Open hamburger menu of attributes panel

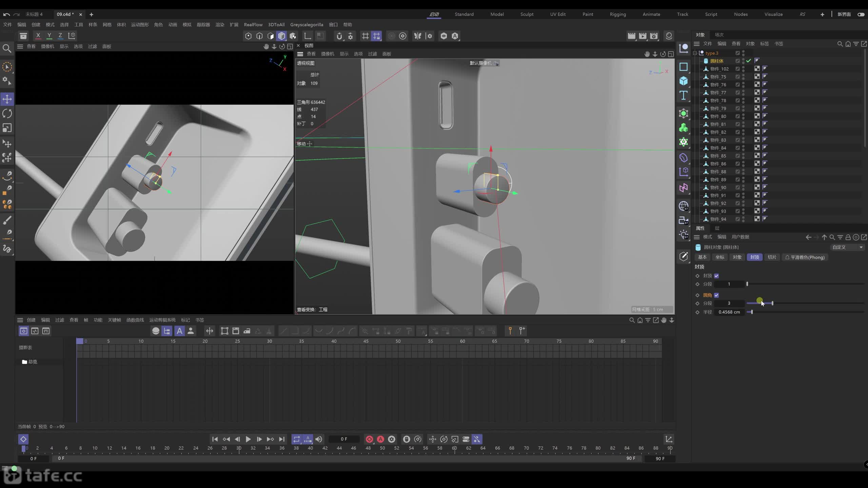coord(696,237)
